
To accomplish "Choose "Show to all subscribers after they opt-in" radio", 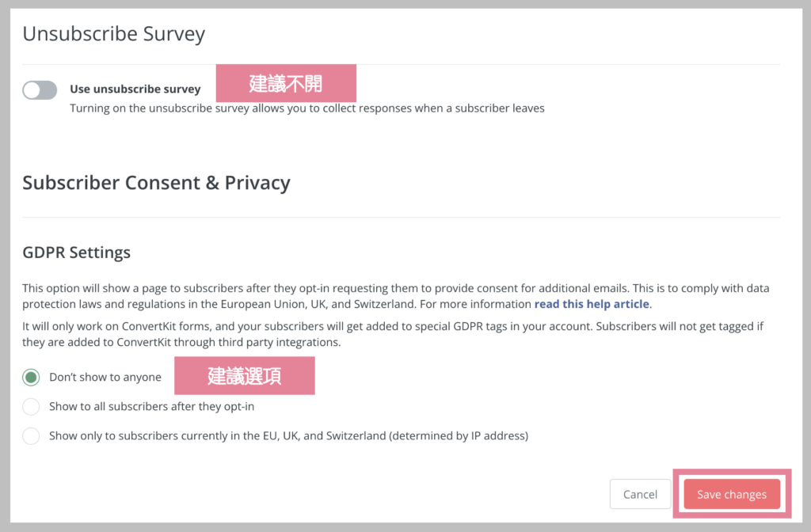I will 31,407.
